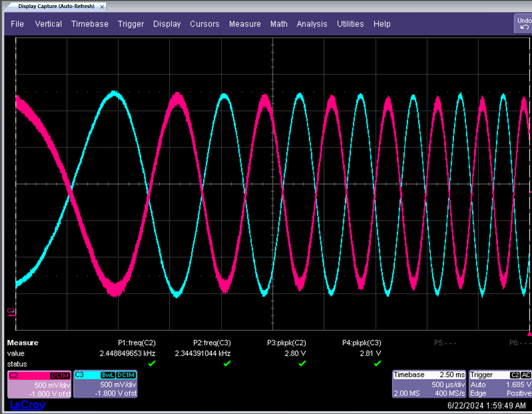Click the green status checkmark under P2

tap(227, 364)
